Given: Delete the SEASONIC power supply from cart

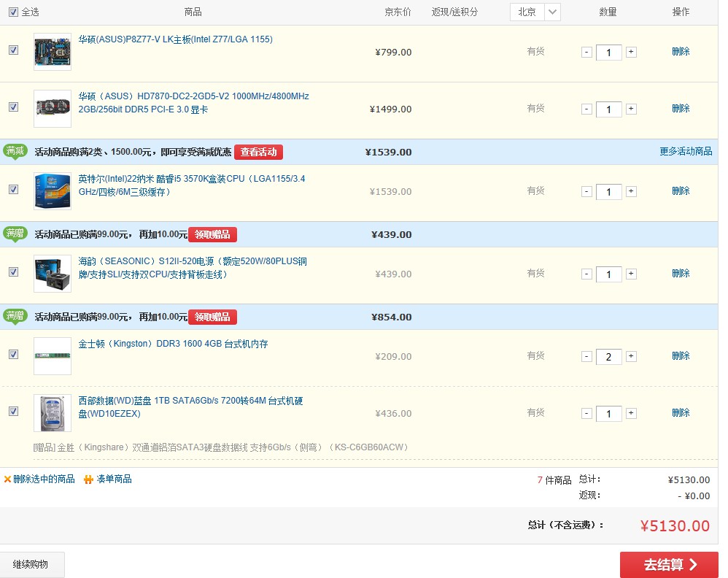Looking at the screenshot, I should [681, 273].
